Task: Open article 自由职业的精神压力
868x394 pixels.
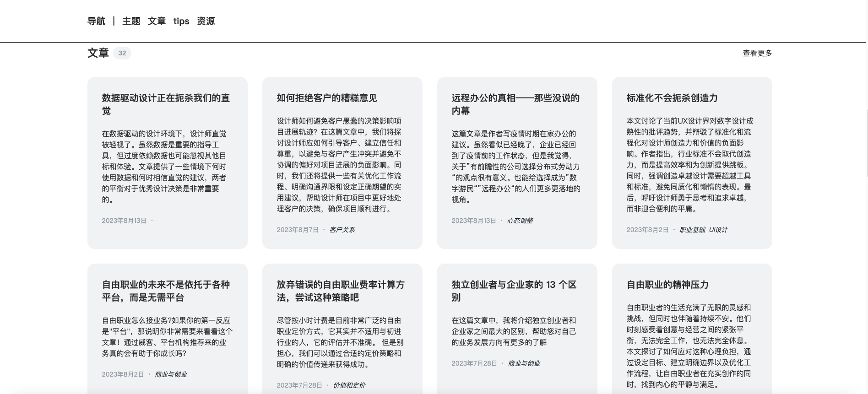Action: pyautogui.click(x=667, y=285)
